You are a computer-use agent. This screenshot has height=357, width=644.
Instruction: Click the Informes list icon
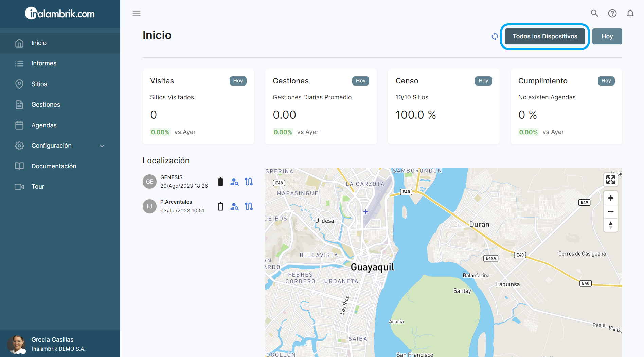click(19, 63)
